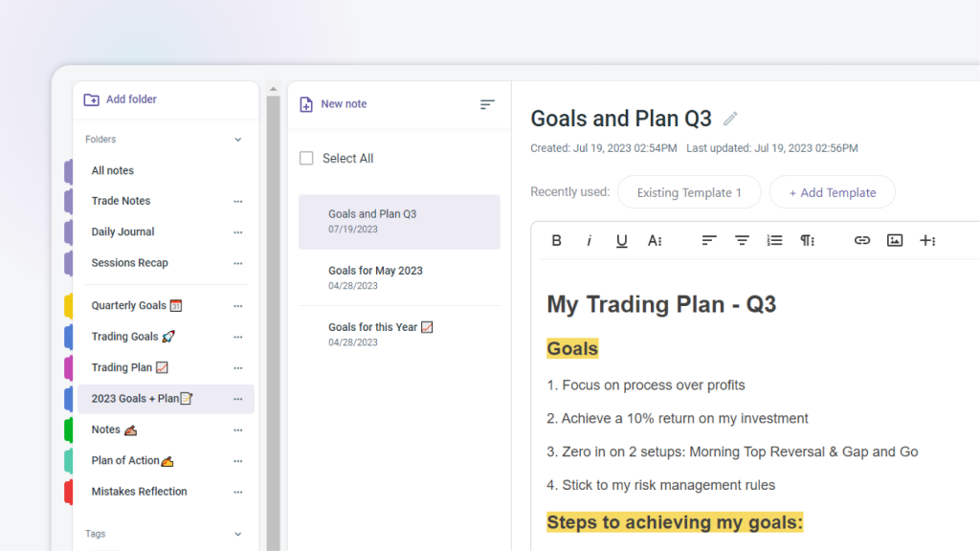980x551 pixels.
Task: Toggle underline formatting
Action: (x=621, y=241)
